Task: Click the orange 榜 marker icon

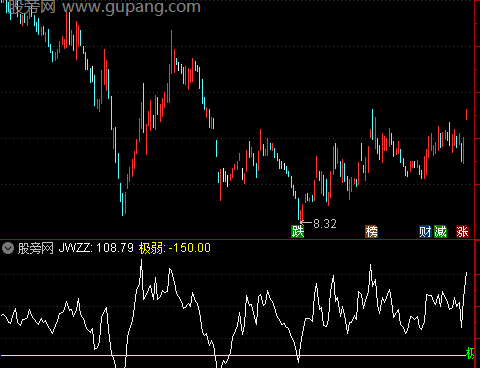Action: coord(371,231)
